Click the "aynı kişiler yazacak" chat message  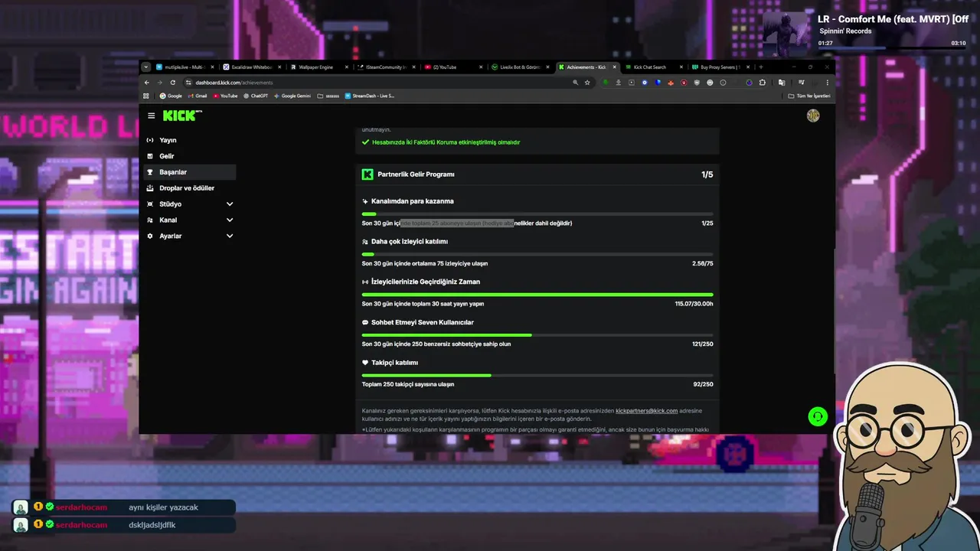[x=163, y=507]
